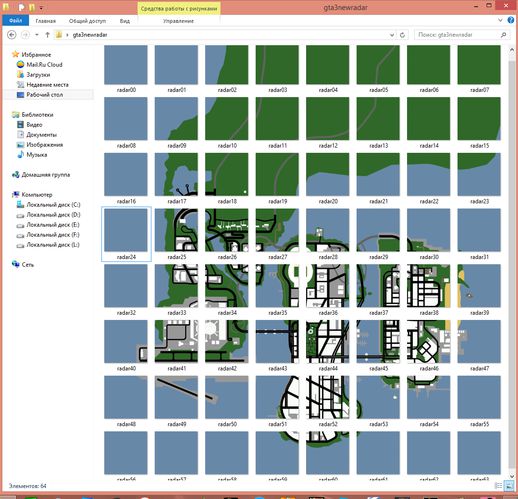The height and width of the screenshot is (499, 518).
Task: Select the radar17 map tile thumbnail
Action: [x=176, y=178]
